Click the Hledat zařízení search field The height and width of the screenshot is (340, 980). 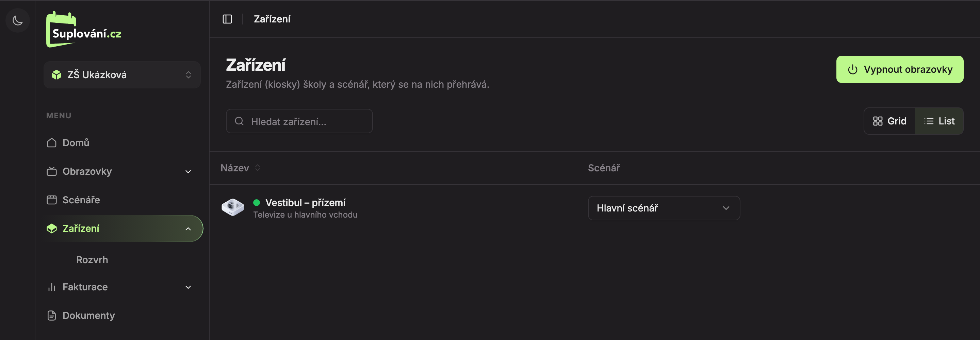[299, 121]
